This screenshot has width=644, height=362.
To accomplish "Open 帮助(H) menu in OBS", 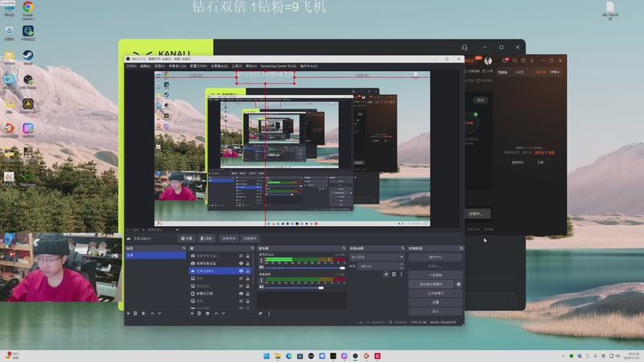I will (251, 66).
